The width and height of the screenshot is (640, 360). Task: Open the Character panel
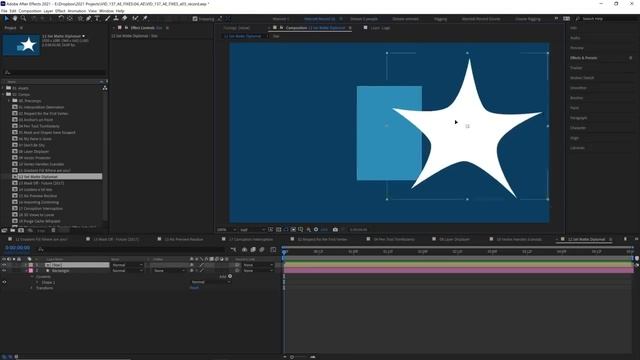(x=578, y=128)
